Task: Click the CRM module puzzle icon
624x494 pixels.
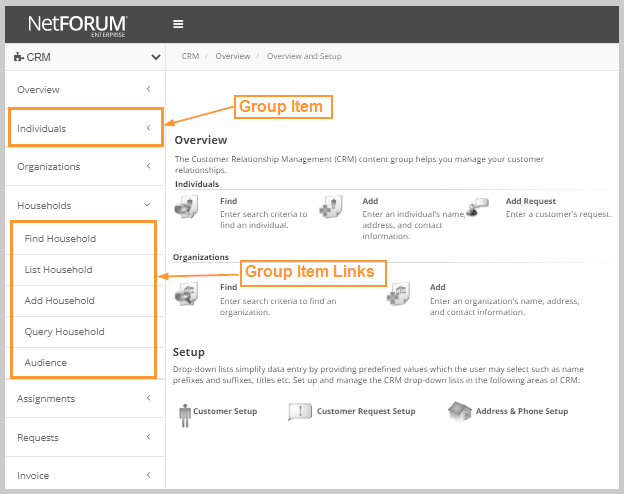Action: coord(19,57)
